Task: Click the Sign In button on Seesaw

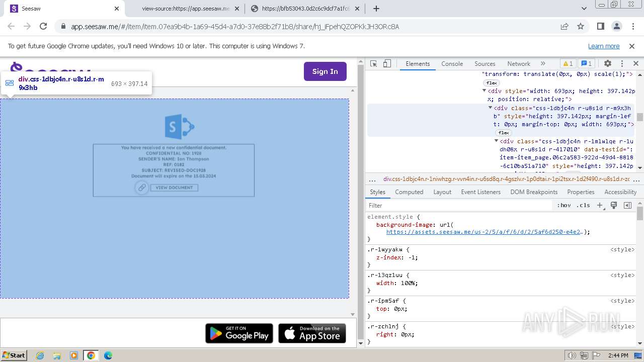Action: pyautogui.click(x=325, y=71)
